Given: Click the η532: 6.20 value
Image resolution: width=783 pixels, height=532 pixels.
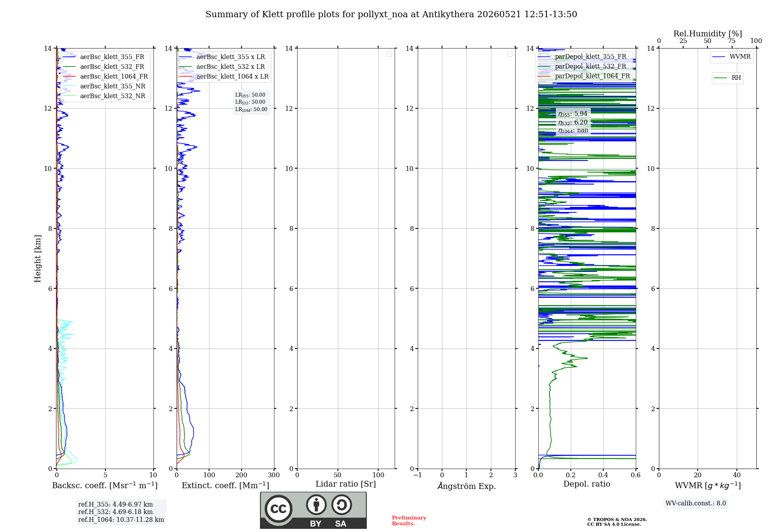Looking at the screenshot, I should point(573,122).
